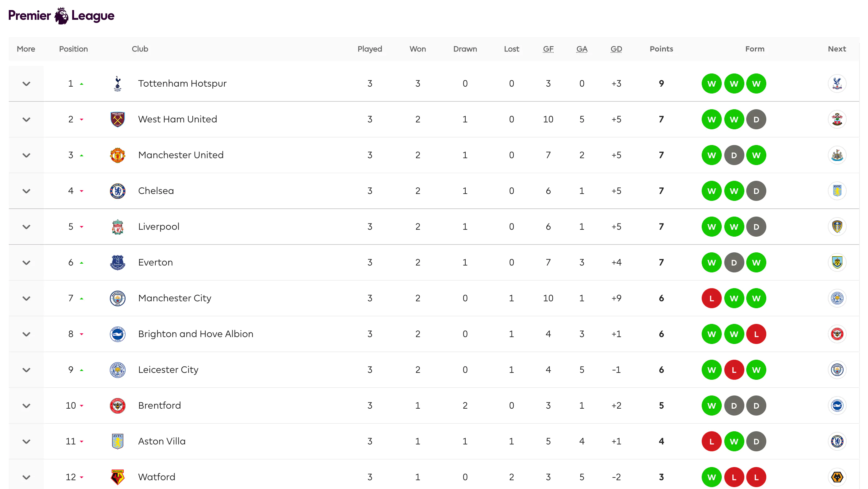The image size is (868, 489).
Task: Click the Manchester United club badge
Action: click(x=118, y=155)
